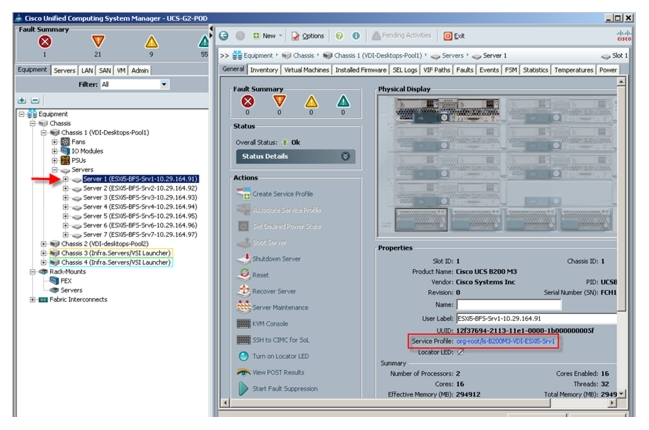649x430 pixels.
Task: Click the green info icon in toolbar
Action: tap(356, 36)
